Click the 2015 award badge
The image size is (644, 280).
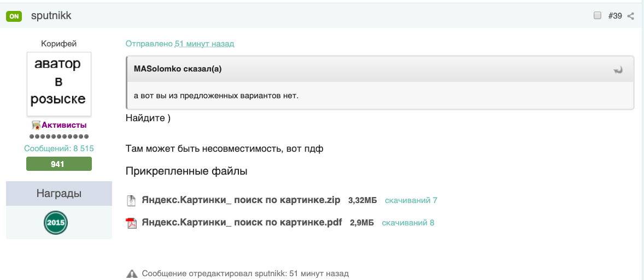tap(56, 223)
